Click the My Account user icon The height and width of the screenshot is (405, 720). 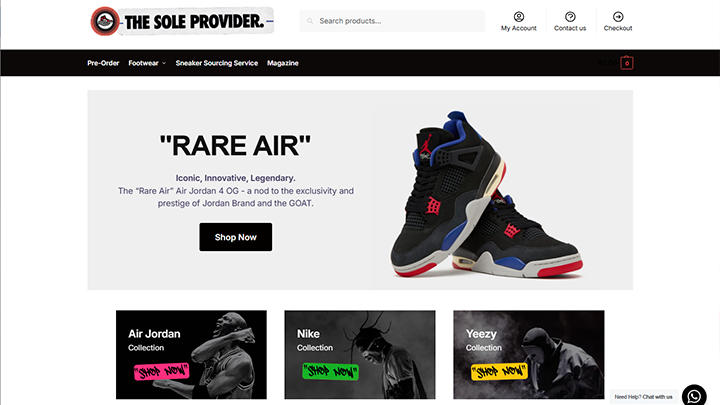coord(519,17)
